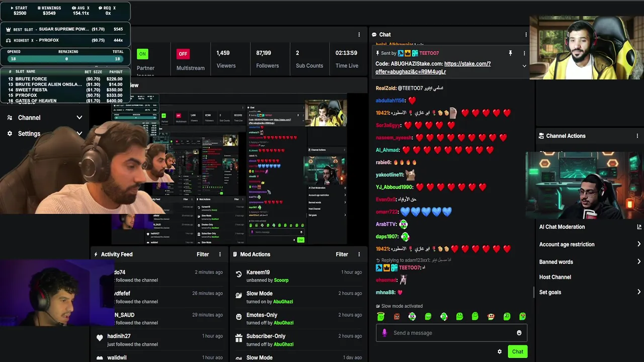Click the Slow Mode snail icon

click(239, 296)
